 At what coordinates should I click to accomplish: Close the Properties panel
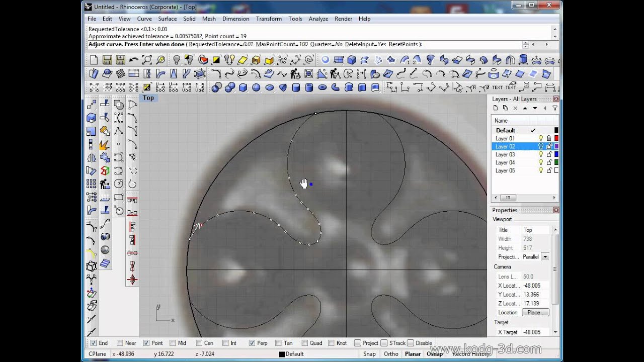pos(556,210)
